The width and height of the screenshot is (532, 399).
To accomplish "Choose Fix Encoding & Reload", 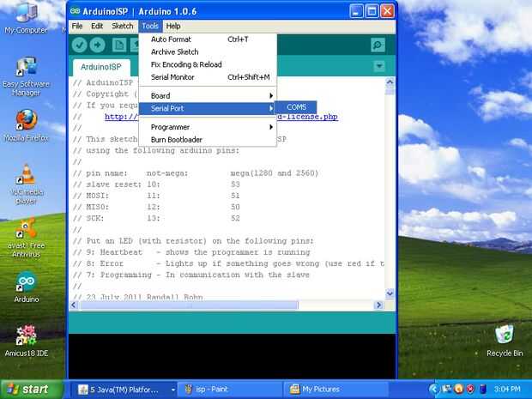I will [208, 64].
